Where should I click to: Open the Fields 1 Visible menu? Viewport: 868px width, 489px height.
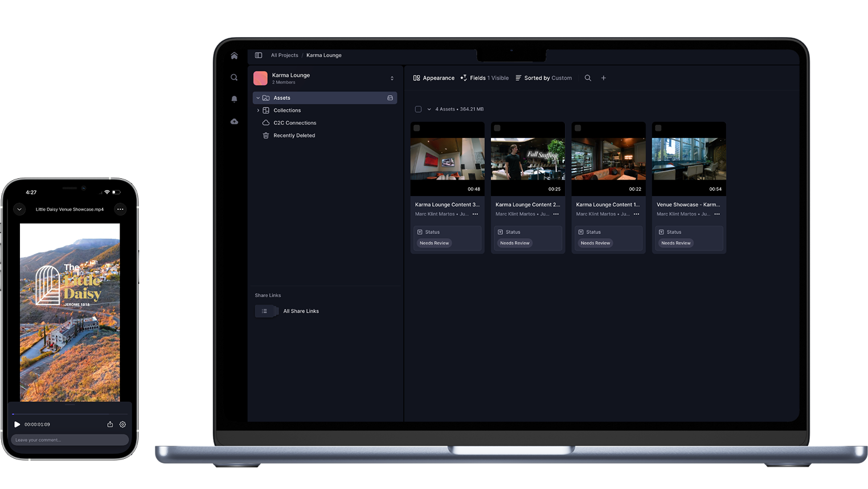click(485, 78)
